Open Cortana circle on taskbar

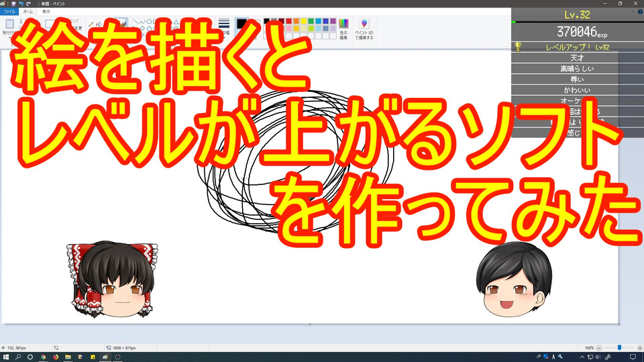[x=30, y=357]
